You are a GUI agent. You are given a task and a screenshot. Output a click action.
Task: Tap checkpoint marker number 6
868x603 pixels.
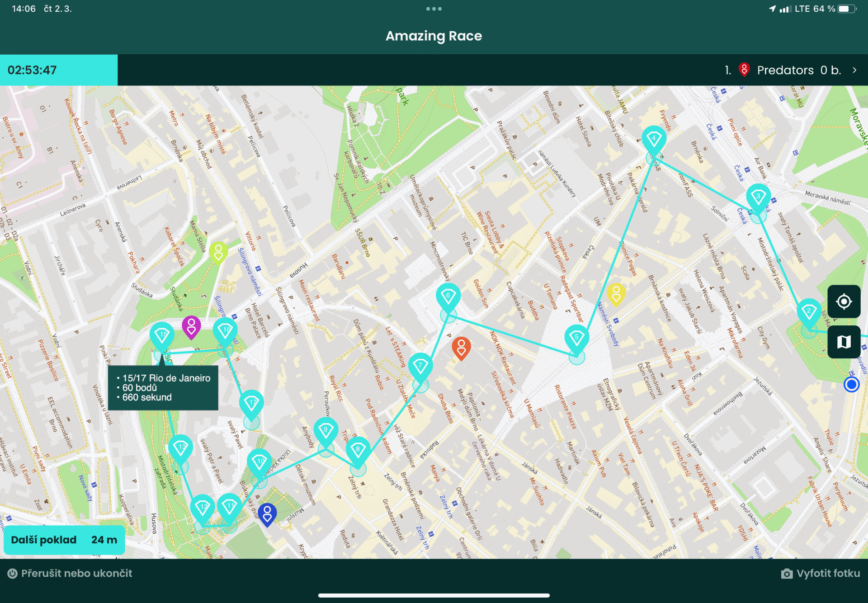click(x=448, y=297)
